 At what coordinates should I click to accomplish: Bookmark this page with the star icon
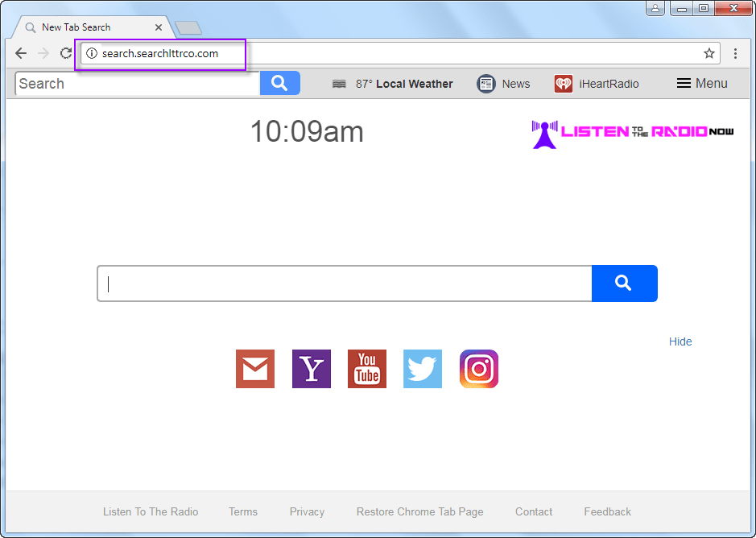708,53
